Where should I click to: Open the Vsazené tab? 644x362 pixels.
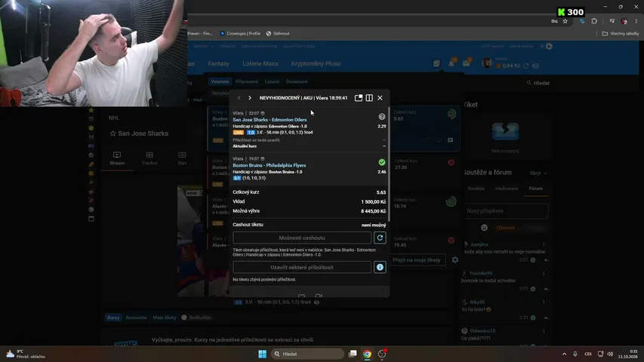point(220,81)
